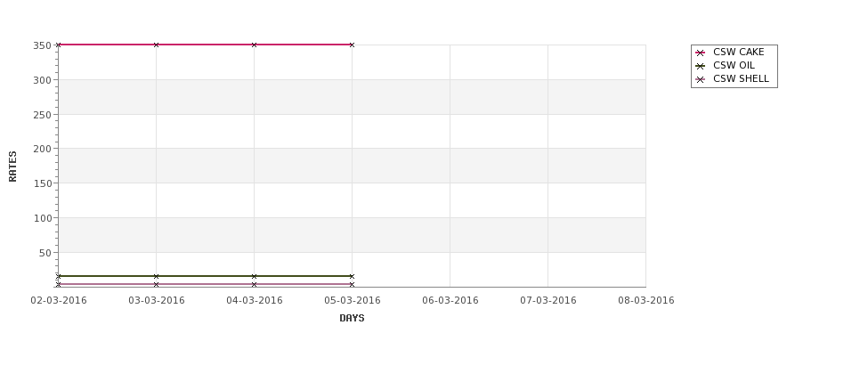Click the CSW CAKE line at 04-03-2016
This screenshot has width=868, height=382.
click(x=254, y=45)
